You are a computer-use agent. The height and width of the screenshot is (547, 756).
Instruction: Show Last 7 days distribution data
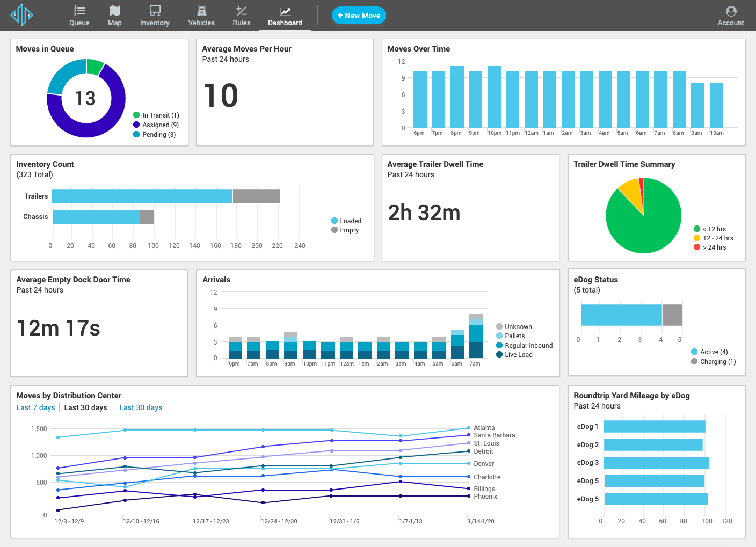35,407
